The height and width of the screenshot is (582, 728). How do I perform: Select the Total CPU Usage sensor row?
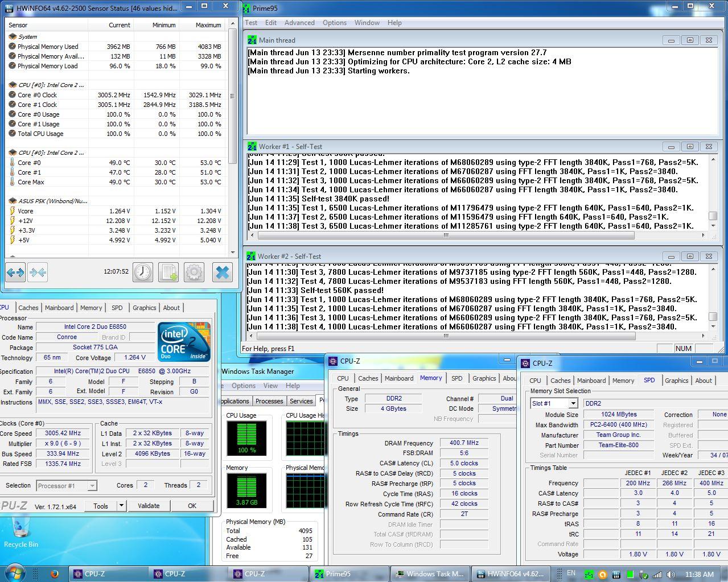click(x=115, y=134)
